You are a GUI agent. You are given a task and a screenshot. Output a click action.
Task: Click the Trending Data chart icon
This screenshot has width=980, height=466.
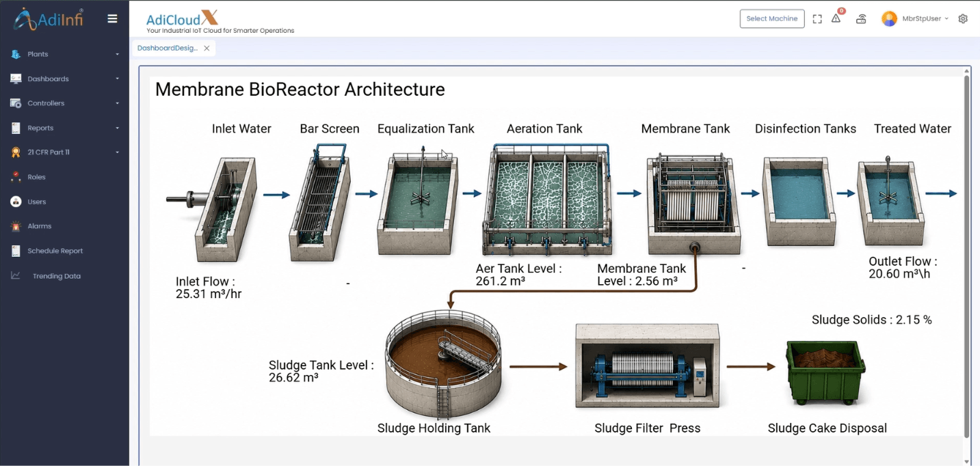[16, 276]
